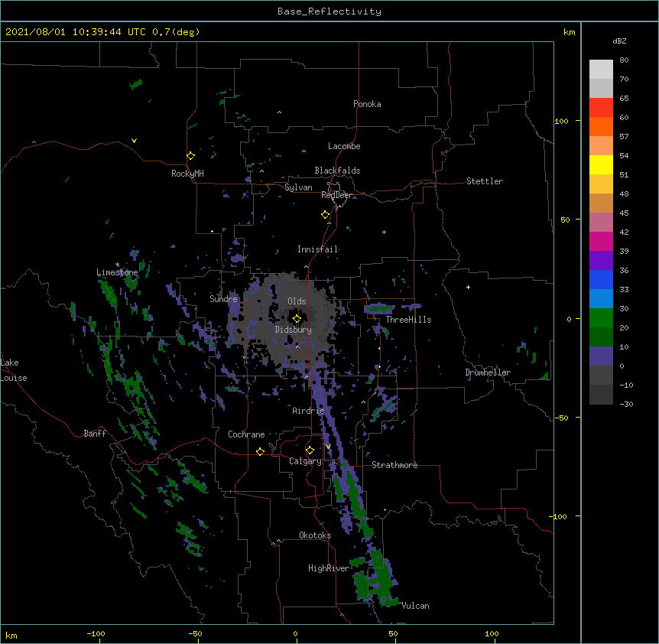659x644 pixels.
Task: Click the yellow diamond marker above Calgary label
Action: (x=310, y=450)
